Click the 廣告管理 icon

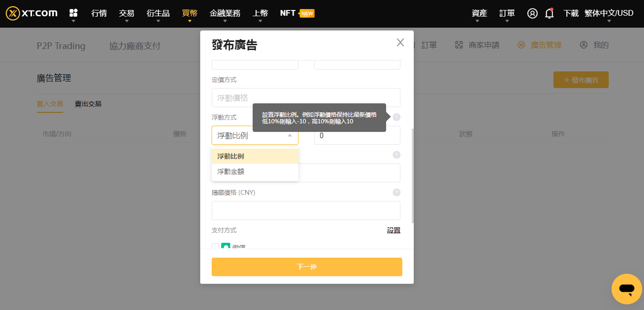pyautogui.click(x=521, y=45)
